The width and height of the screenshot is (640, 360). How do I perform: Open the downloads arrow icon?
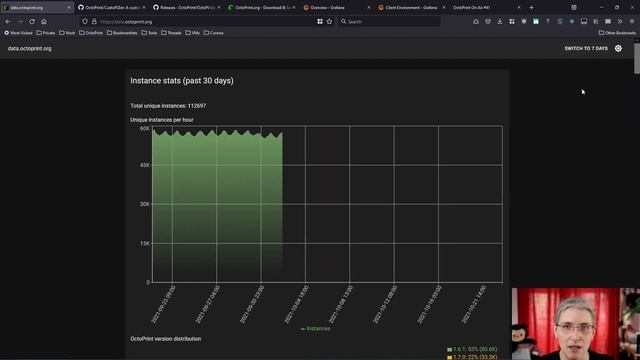(500, 22)
